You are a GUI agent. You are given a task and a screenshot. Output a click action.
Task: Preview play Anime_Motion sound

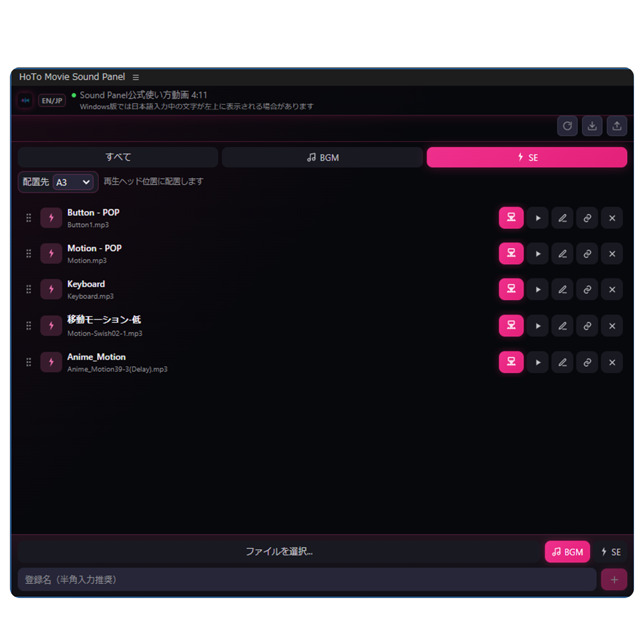(538, 362)
